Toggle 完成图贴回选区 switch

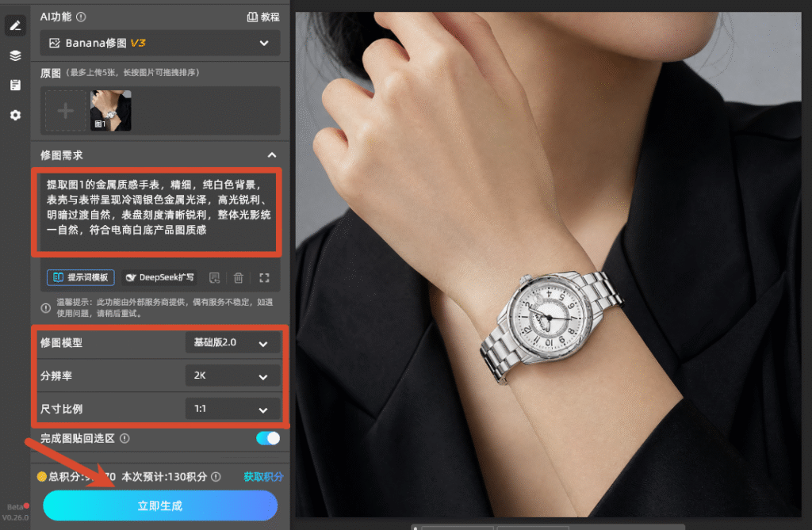tap(268, 438)
